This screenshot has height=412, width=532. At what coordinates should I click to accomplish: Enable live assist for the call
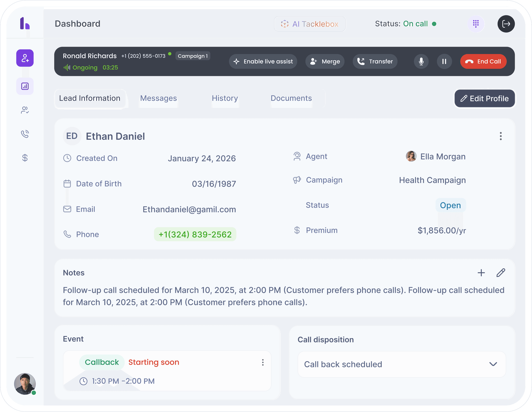(263, 61)
